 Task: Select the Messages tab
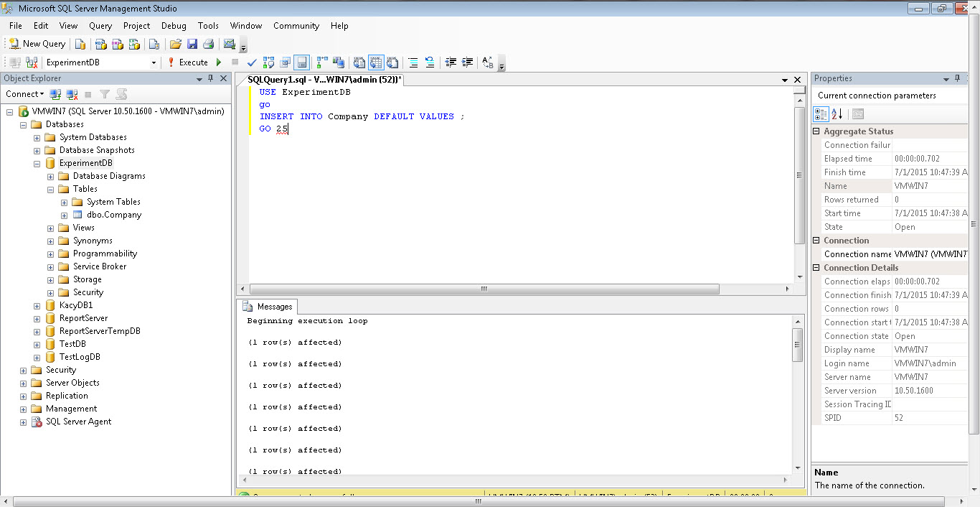click(x=268, y=307)
